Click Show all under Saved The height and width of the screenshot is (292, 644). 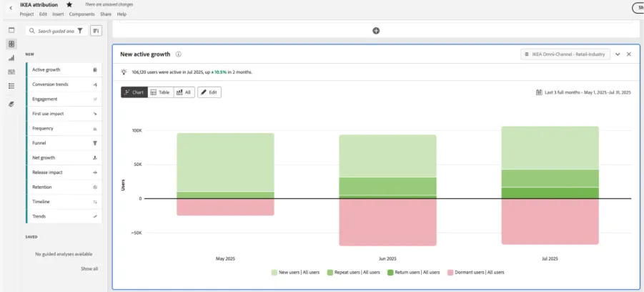(x=89, y=268)
